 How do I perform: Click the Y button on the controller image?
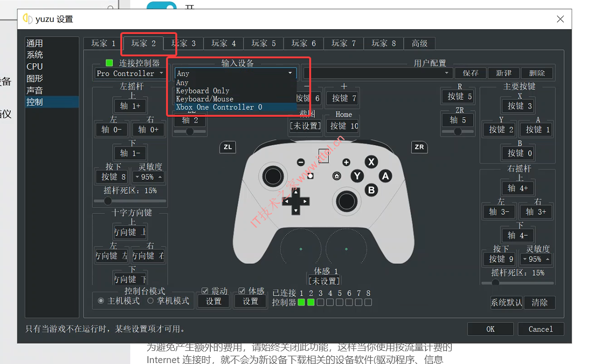click(x=357, y=176)
